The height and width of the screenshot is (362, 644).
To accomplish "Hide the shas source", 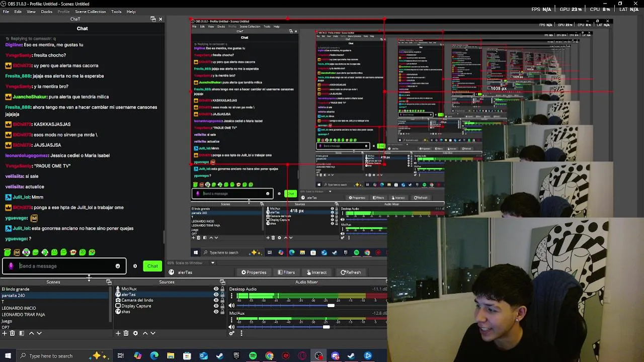I will coord(216,311).
